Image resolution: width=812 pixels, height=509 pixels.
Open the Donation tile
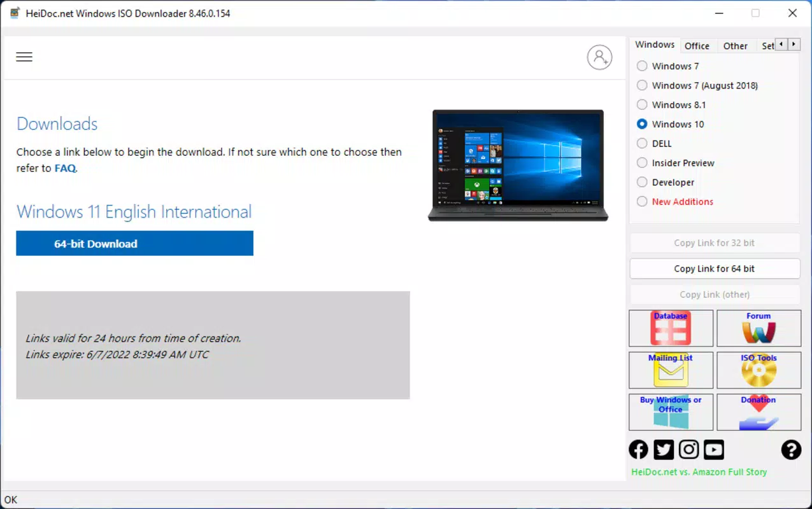click(759, 412)
